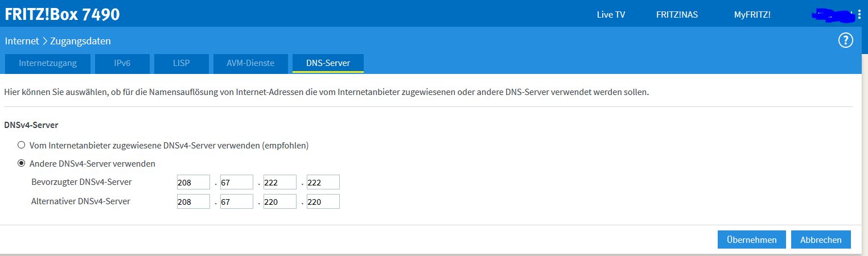Screen dimensions: 868x256
Task: Select the DNS-Server tab
Action: click(328, 63)
